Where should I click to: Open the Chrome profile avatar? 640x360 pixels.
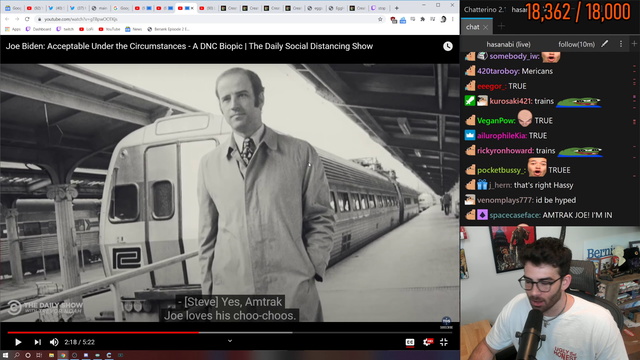[443, 19]
